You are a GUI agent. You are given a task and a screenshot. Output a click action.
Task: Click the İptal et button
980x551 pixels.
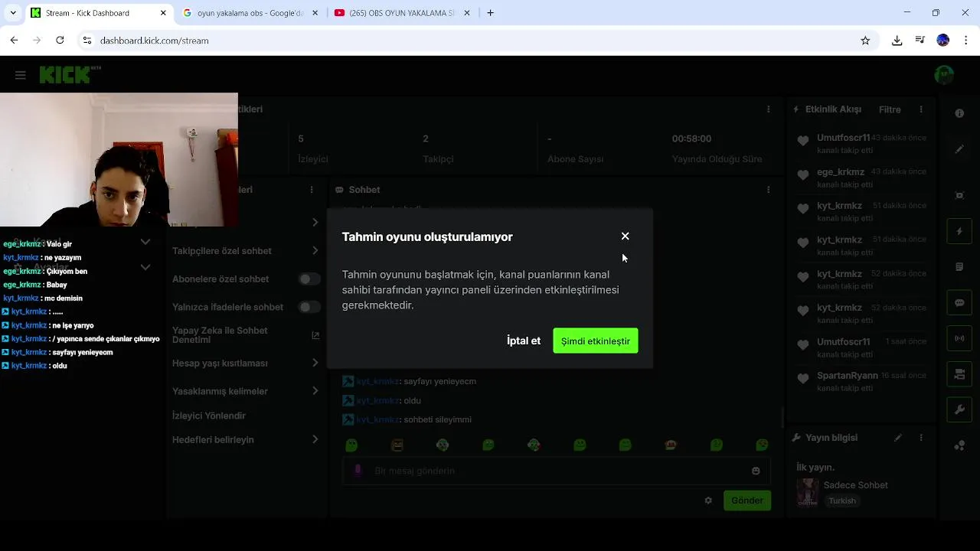point(524,341)
